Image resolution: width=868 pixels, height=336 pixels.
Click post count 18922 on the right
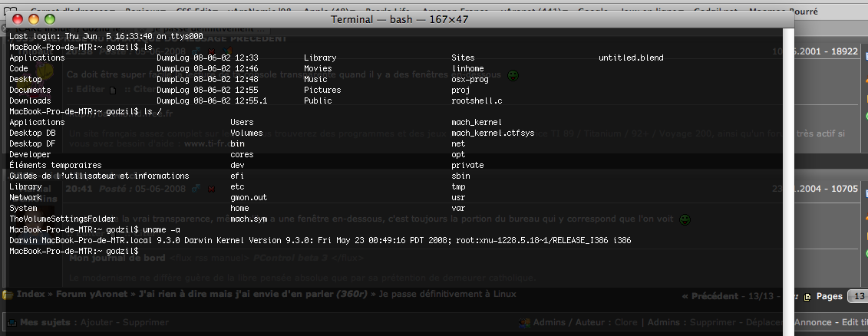pos(843,51)
